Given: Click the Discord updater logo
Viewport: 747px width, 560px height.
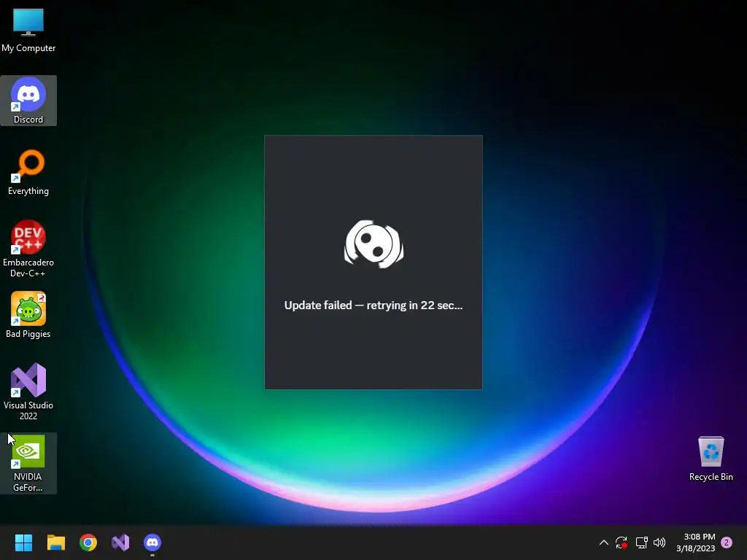Looking at the screenshot, I should pyautogui.click(x=373, y=244).
